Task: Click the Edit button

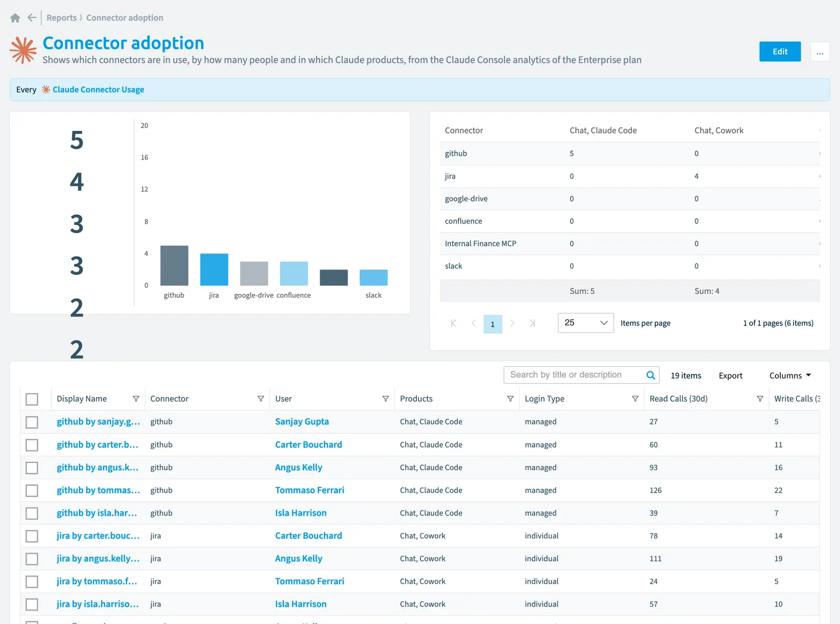Action: point(780,51)
